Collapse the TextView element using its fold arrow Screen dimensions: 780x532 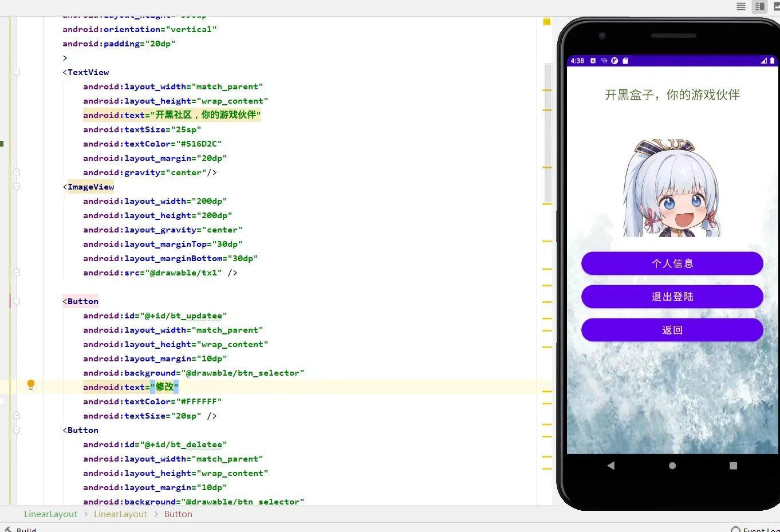pos(16,72)
